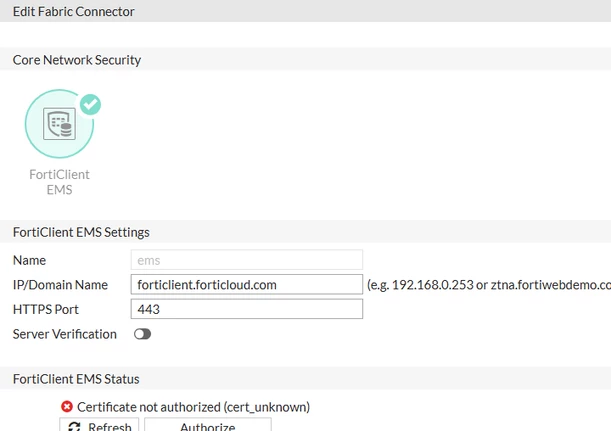Viewport: 611px width, 431px height.
Task: Click the green checkmark status badge
Action: pos(90,104)
